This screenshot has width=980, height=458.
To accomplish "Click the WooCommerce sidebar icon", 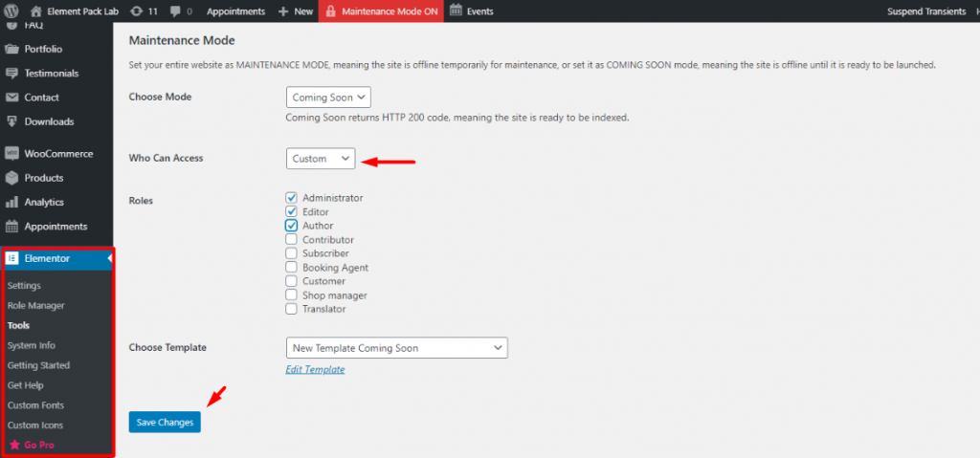I will pyautogui.click(x=11, y=154).
